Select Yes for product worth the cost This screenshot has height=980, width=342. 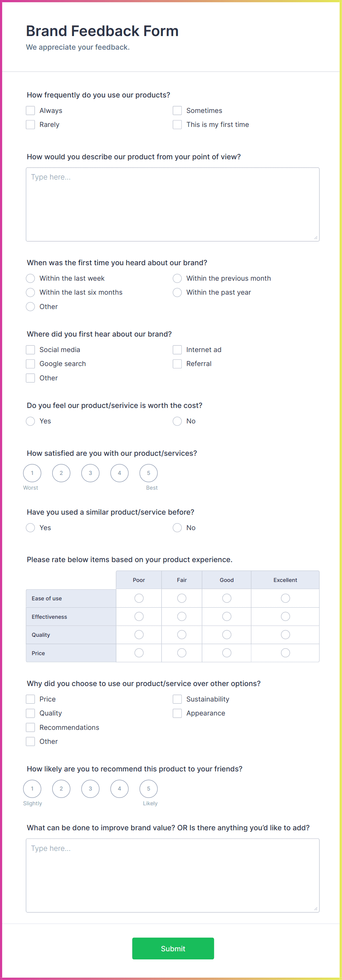pos(31,421)
